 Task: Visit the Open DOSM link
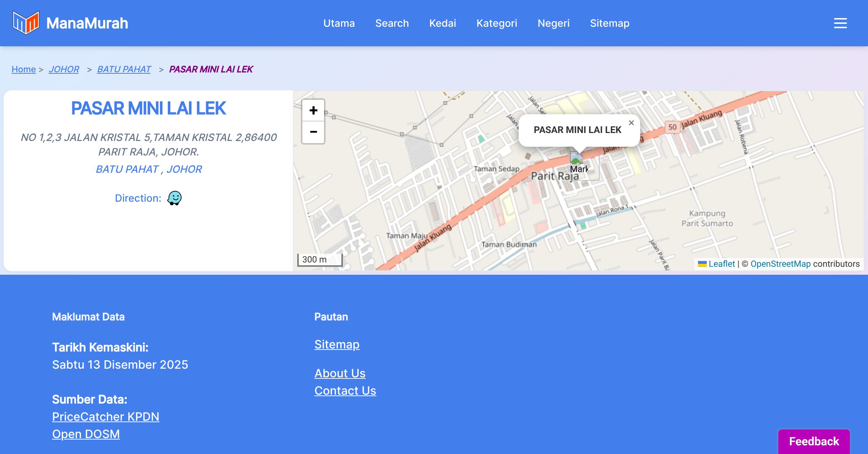click(x=86, y=434)
